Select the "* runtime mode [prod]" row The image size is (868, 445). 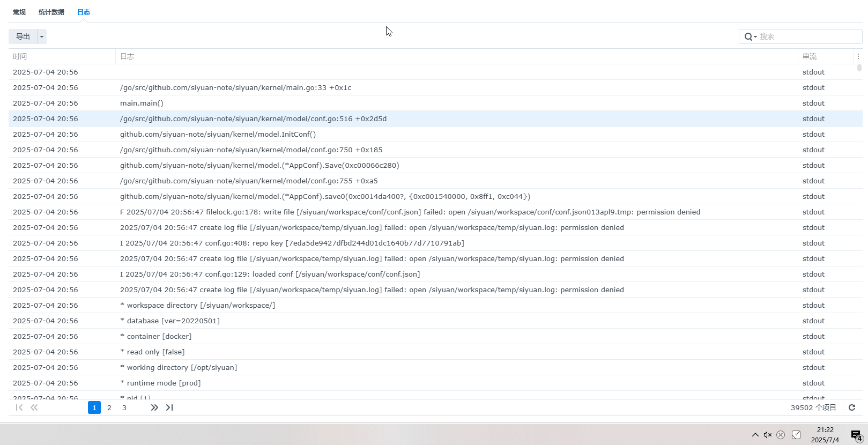pos(435,383)
